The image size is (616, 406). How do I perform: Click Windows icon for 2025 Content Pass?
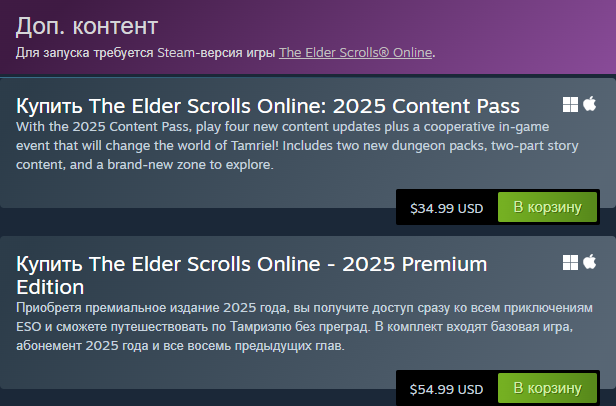click(570, 105)
